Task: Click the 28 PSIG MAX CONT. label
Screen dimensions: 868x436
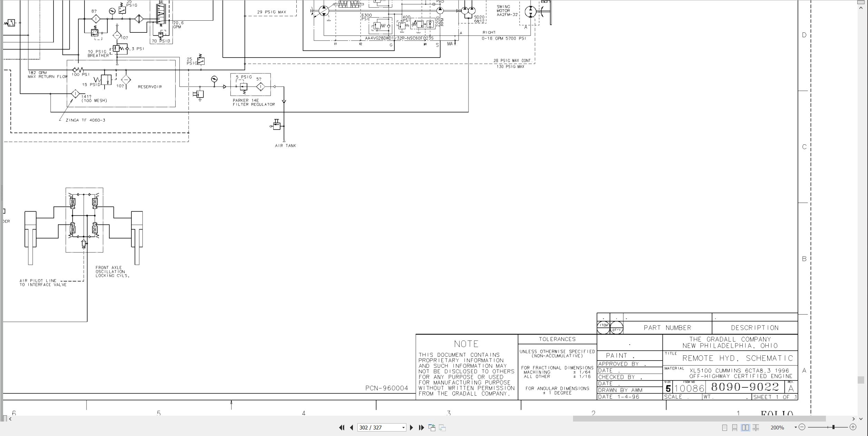Action: (512, 61)
